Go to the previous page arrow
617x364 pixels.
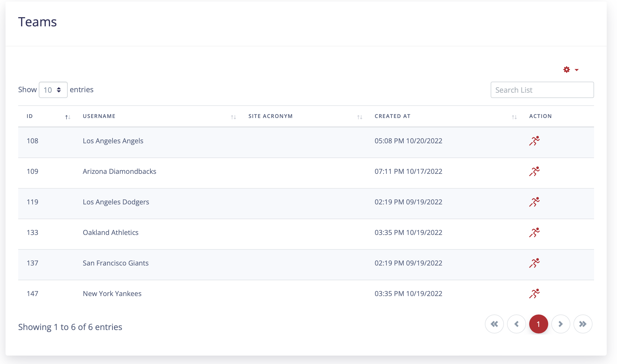[517, 324]
